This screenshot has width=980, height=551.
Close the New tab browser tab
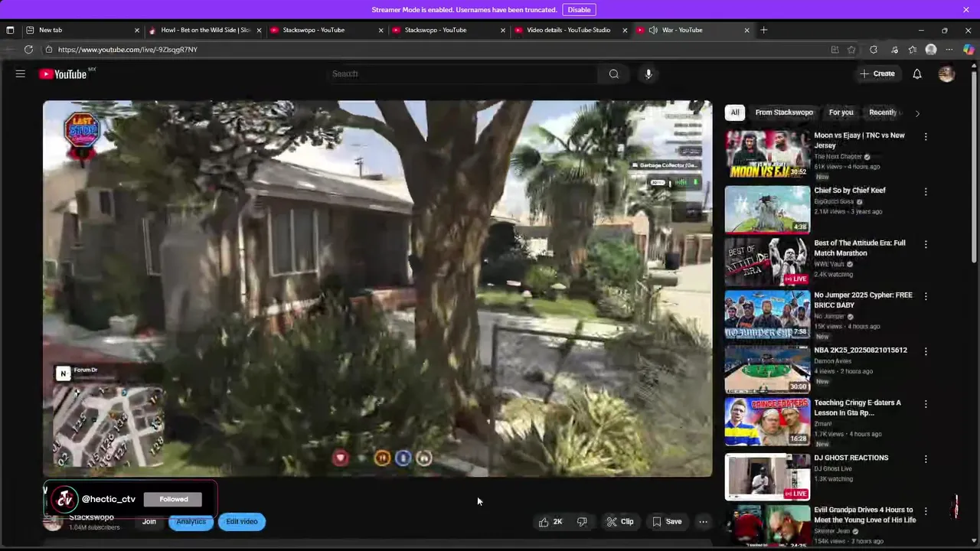point(137,30)
